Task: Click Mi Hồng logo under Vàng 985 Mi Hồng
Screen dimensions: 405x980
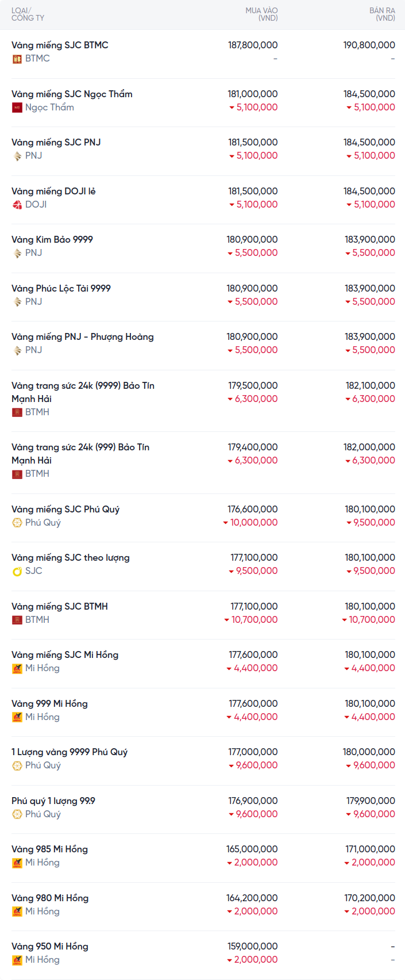Action: (17, 863)
